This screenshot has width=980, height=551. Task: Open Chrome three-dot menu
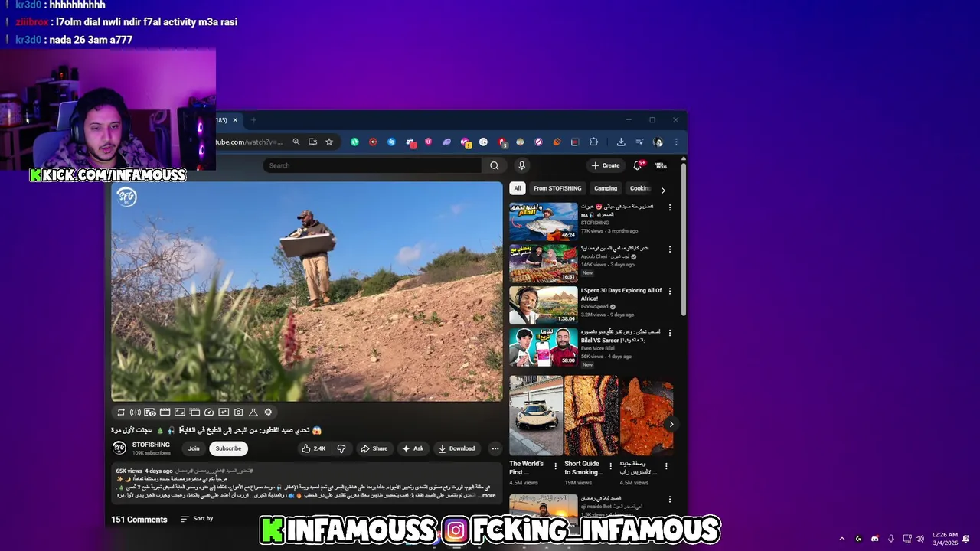coord(676,142)
